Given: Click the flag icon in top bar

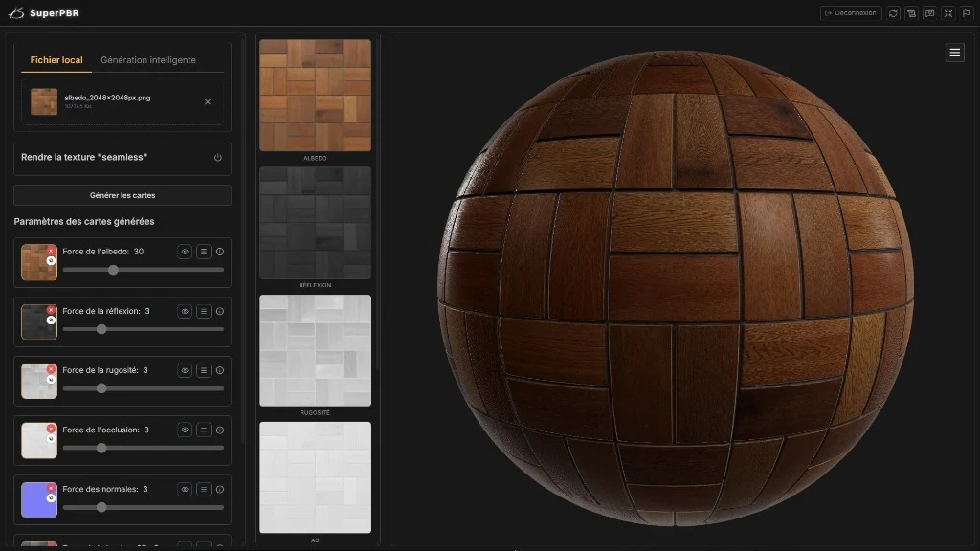Looking at the screenshot, I should (x=967, y=13).
